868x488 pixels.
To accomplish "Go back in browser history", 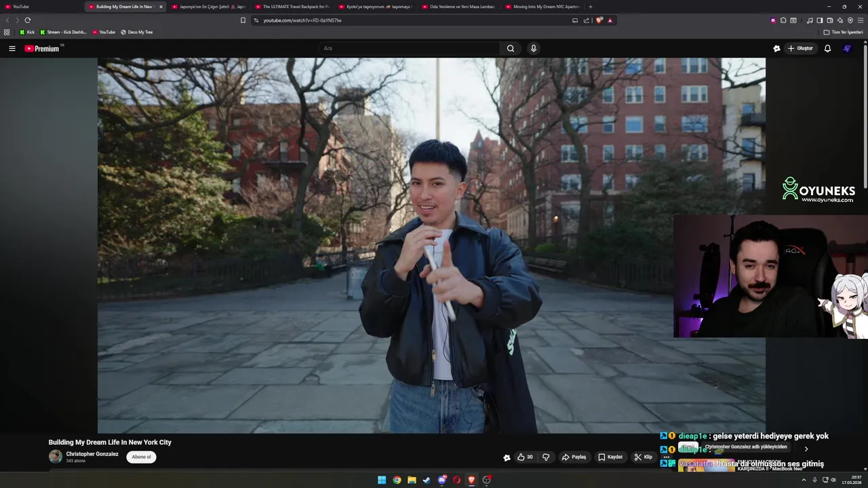I will pyautogui.click(x=7, y=20).
